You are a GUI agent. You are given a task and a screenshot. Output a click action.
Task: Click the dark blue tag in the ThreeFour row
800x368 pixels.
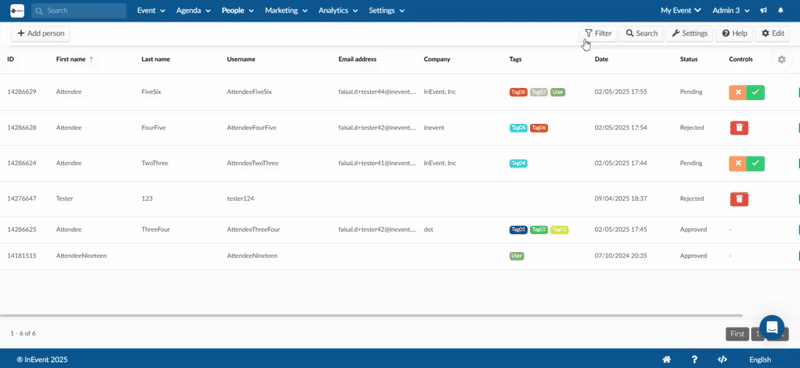(518, 230)
